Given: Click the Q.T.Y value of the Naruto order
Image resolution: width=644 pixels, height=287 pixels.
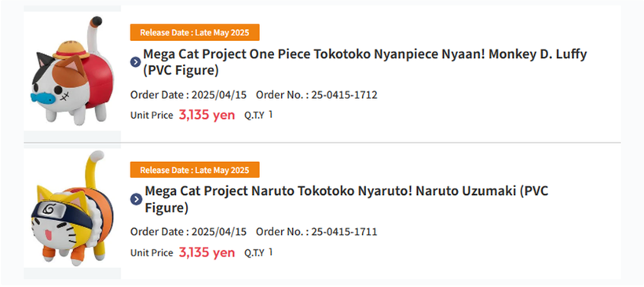Looking at the screenshot, I should [x=271, y=252].
